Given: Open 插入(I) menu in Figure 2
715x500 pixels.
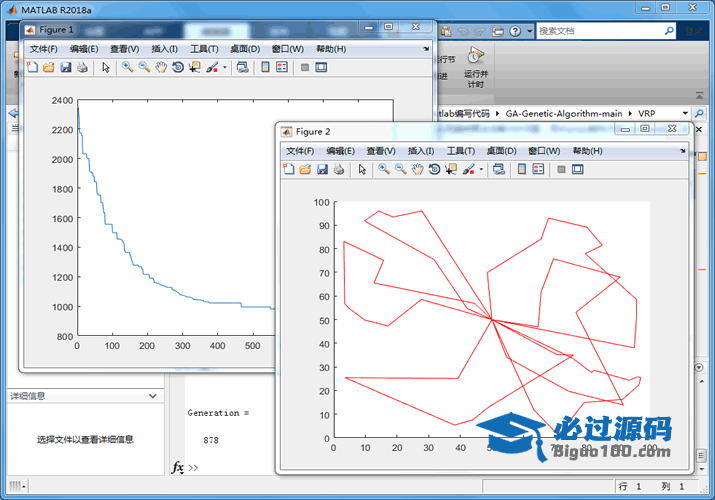Looking at the screenshot, I should click(x=420, y=151).
